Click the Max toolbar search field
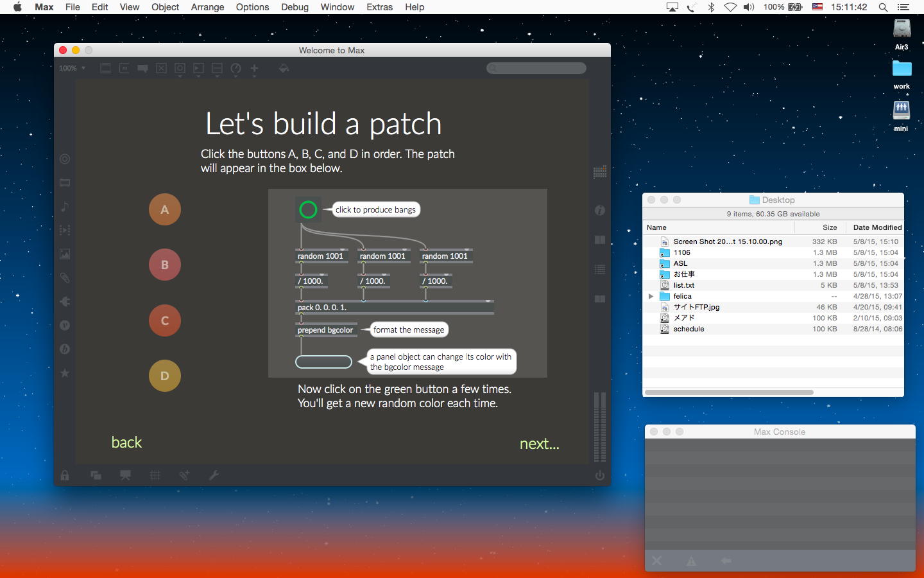Screen dimensions: 924x578 click(536, 68)
